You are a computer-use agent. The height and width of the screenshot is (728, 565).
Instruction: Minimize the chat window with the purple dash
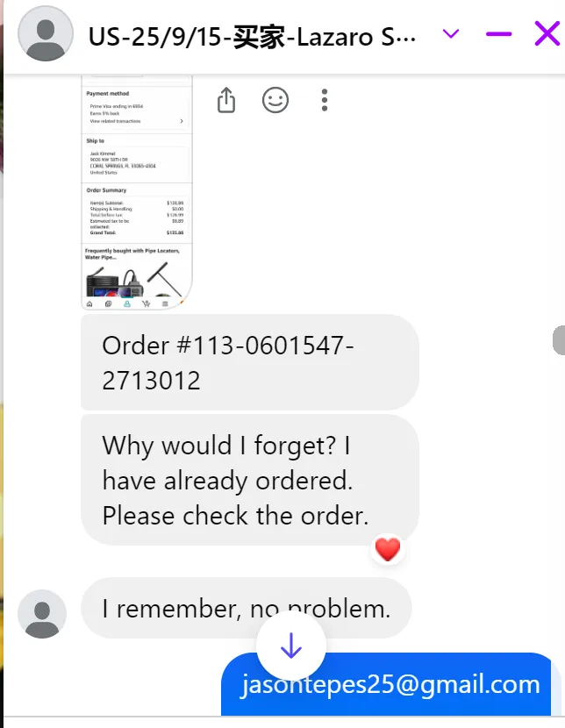coord(498,34)
